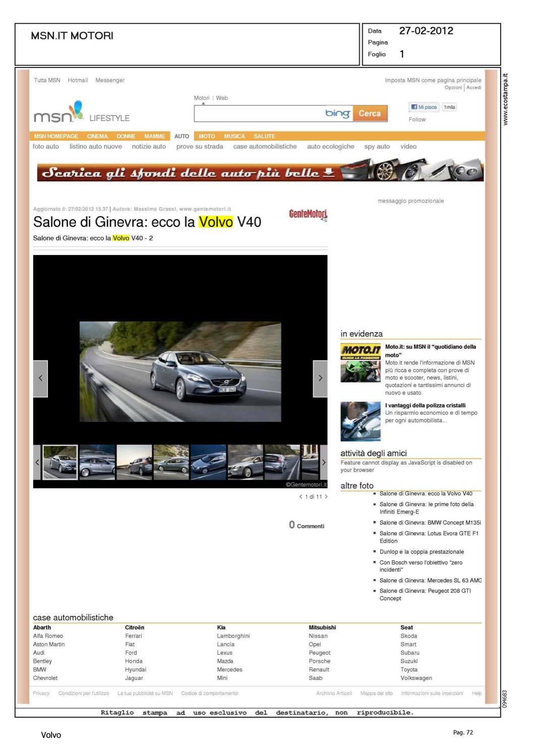Open the MOTO navigation tab
539x756 pixels.
click(x=207, y=136)
